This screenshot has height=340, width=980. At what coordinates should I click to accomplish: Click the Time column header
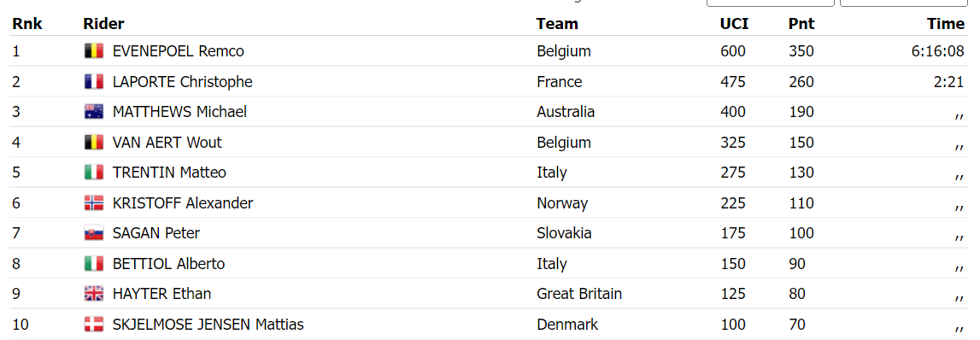click(x=946, y=24)
